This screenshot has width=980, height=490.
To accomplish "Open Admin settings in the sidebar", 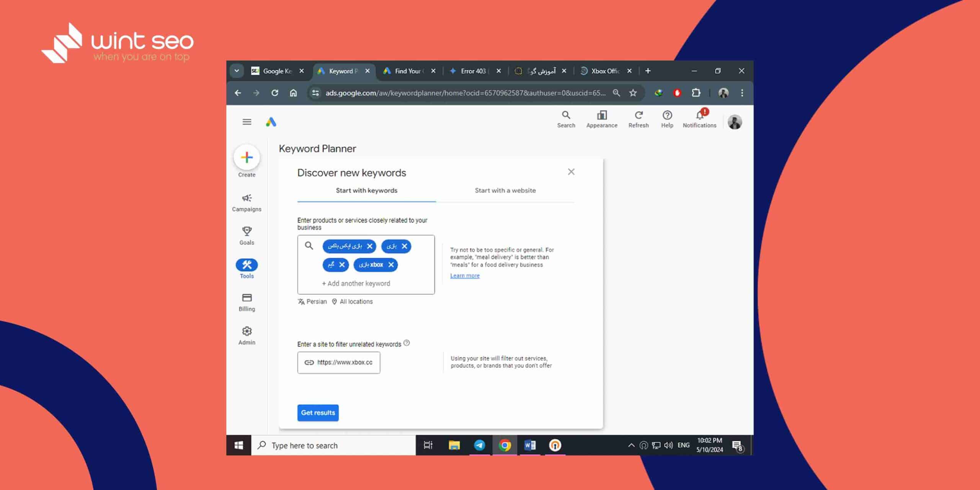I will point(247,336).
